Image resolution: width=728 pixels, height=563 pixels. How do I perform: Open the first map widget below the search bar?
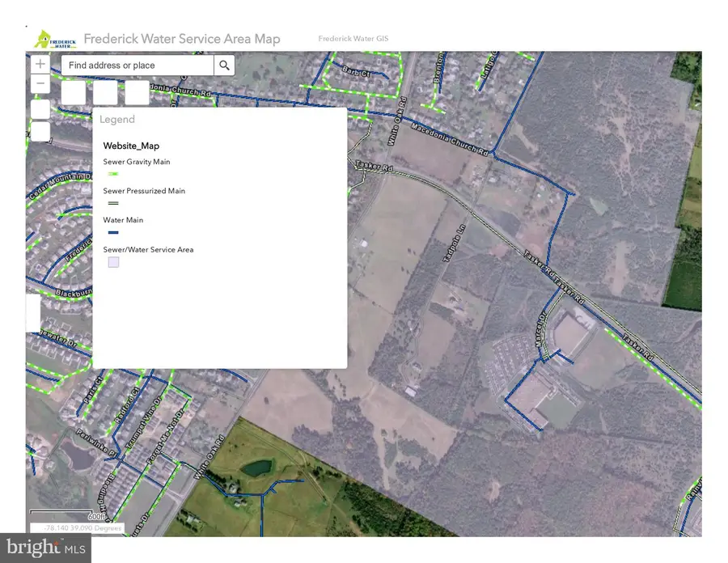72,93
